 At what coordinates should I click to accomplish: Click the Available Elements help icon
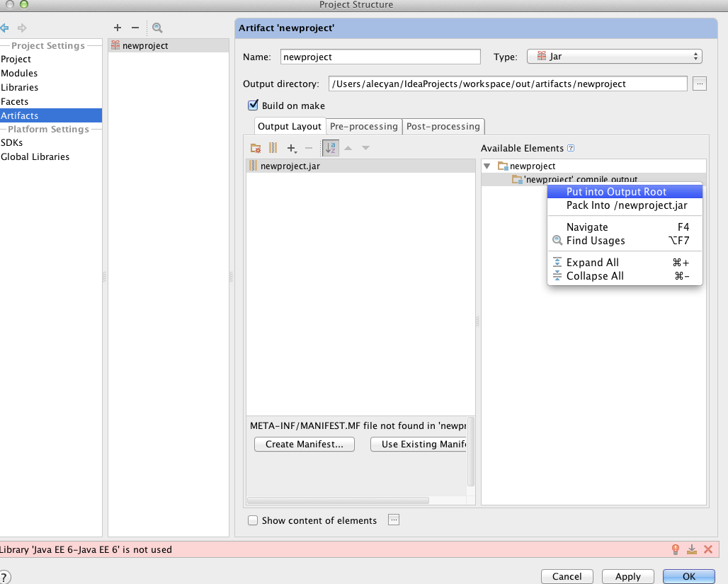click(571, 148)
